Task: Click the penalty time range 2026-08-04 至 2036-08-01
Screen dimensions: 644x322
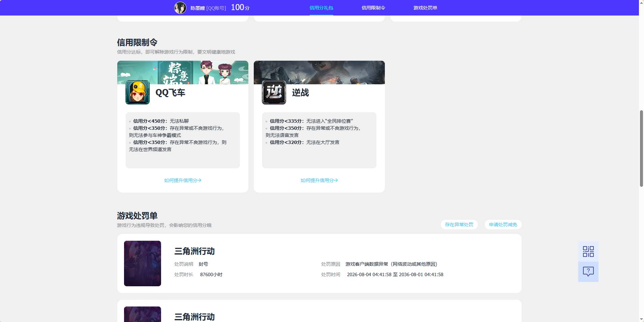Action: click(x=395, y=274)
